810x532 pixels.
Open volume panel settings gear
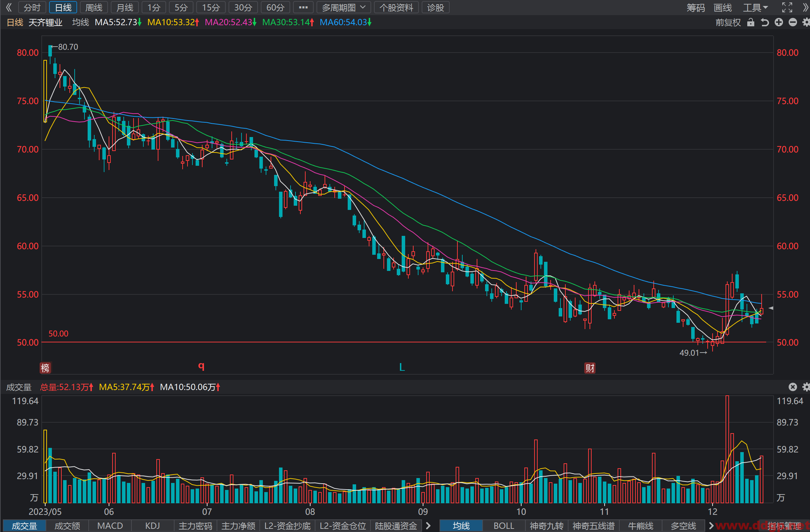click(x=806, y=387)
